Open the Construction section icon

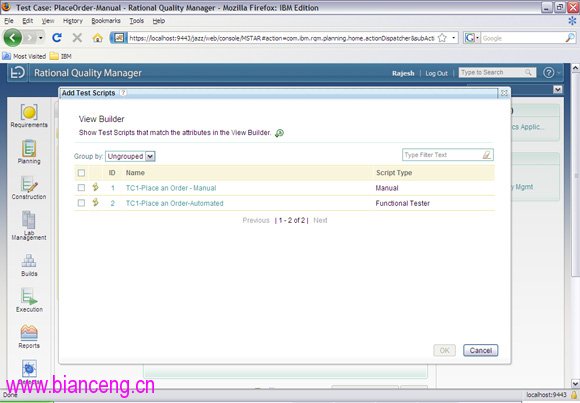(x=29, y=184)
